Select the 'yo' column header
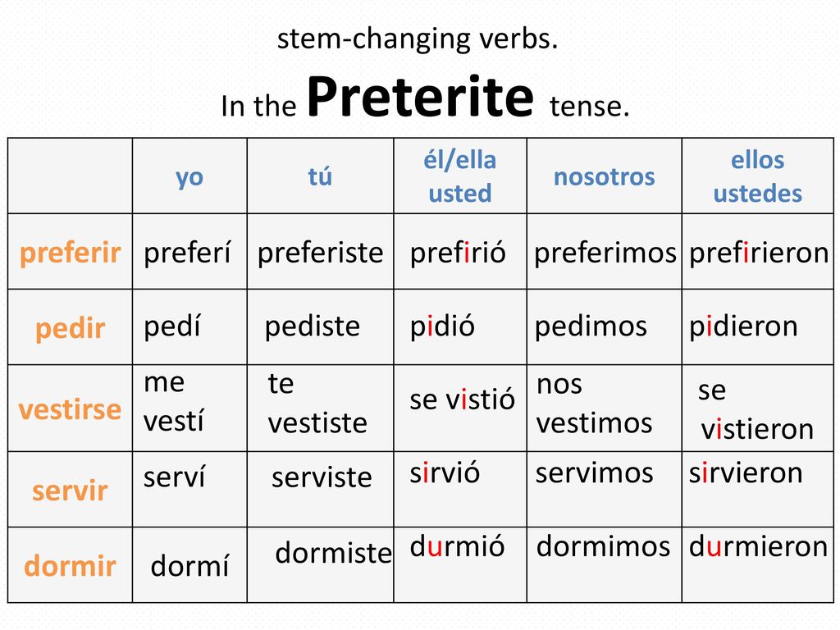840x630 pixels. [x=189, y=178]
